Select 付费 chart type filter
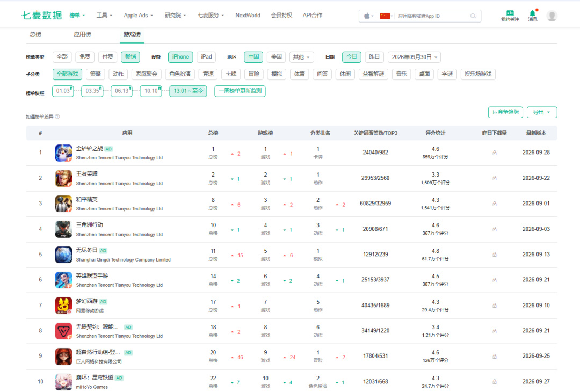This screenshot has width=580, height=392. coord(107,57)
